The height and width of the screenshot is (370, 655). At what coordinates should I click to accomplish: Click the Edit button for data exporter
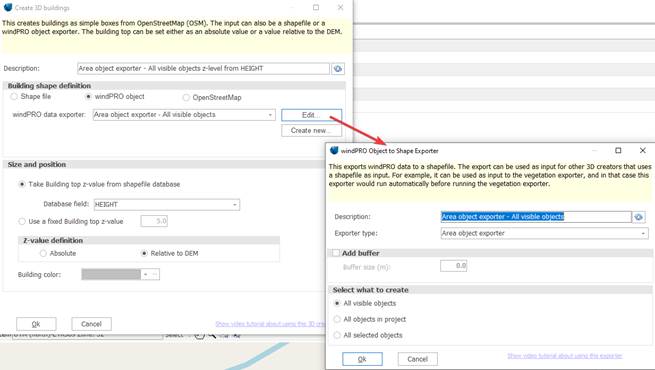tap(311, 115)
